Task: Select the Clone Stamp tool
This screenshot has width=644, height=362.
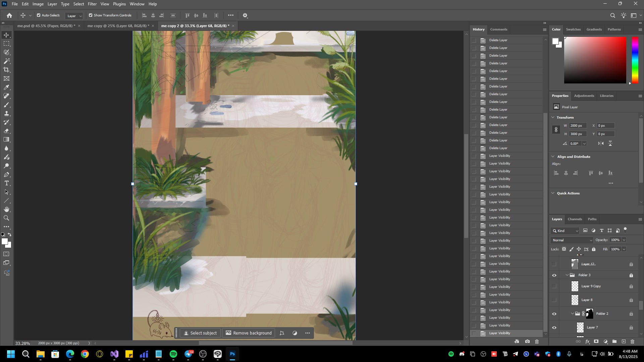Action: pyautogui.click(x=6, y=114)
